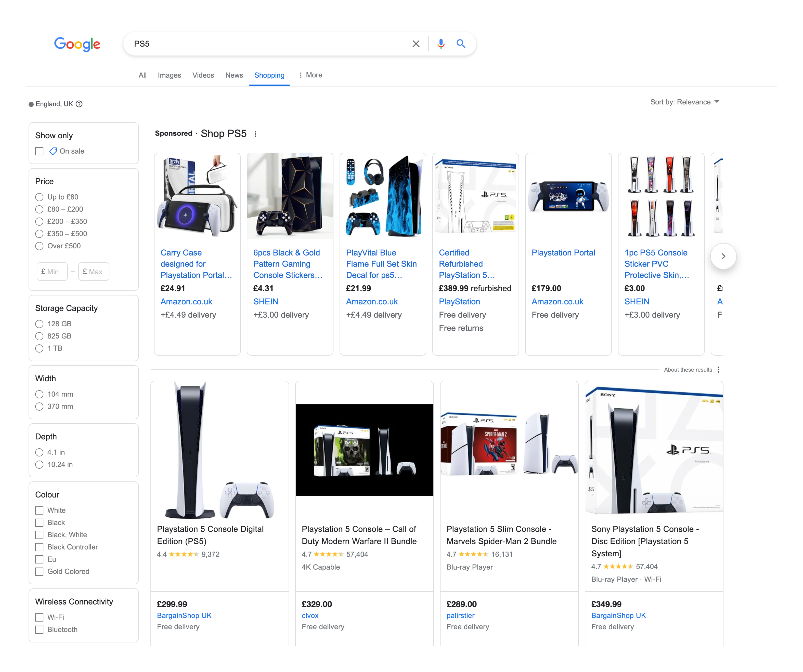This screenshot has height=672, width=803.
Task: Open Certified Refurbished PlayStation 5 link
Action: pos(467,264)
